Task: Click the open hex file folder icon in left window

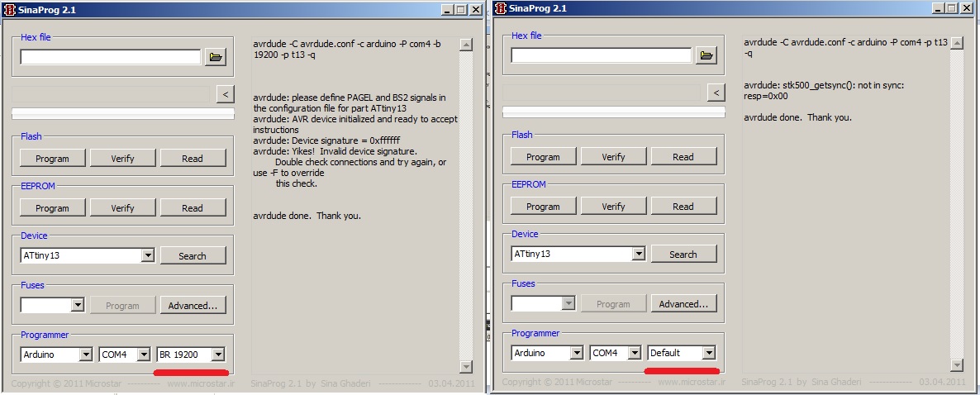Action: [216, 57]
